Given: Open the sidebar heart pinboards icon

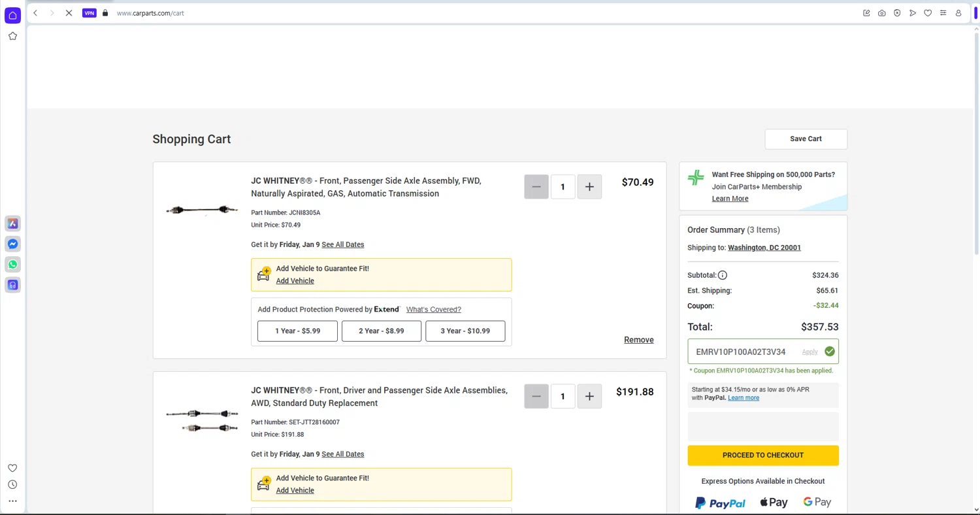Looking at the screenshot, I should point(12,468).
